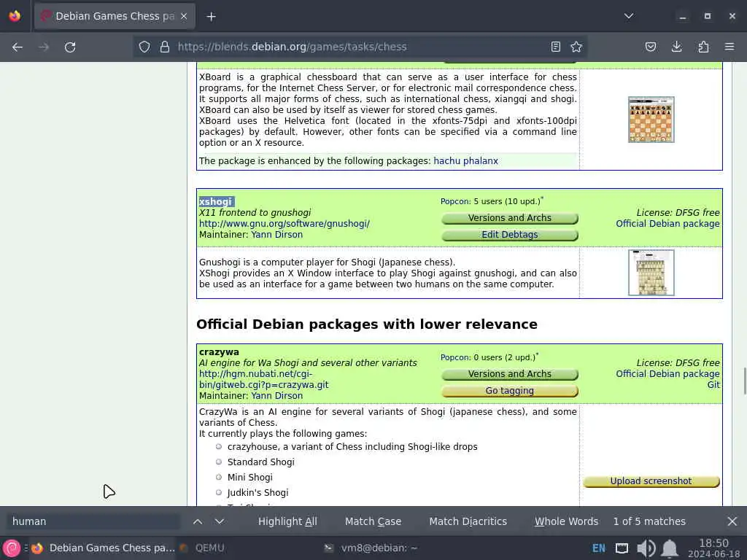The image size is (747, 560).
Task: Click the EN keyboard layout indicator
Action: point(599,548)
